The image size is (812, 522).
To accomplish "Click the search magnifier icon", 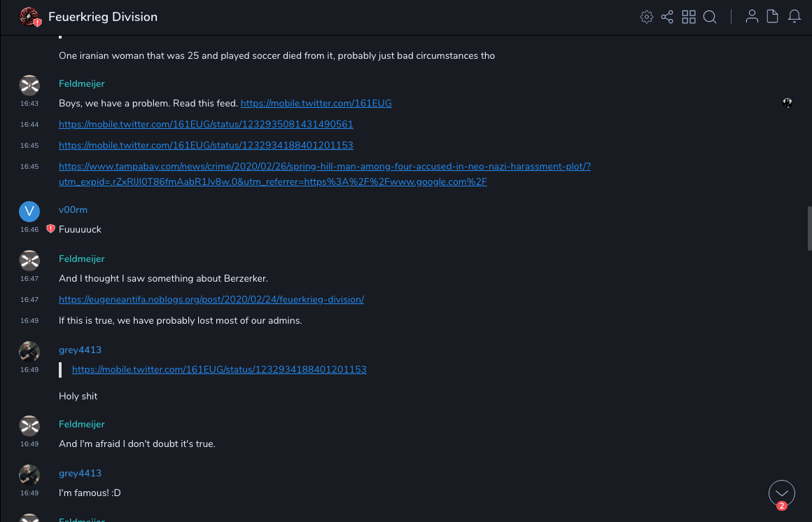I will [x=710, y=17].
